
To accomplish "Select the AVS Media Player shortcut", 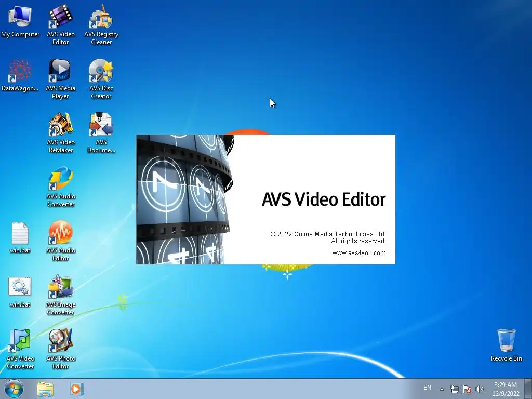I will click(x=61, y=79).
